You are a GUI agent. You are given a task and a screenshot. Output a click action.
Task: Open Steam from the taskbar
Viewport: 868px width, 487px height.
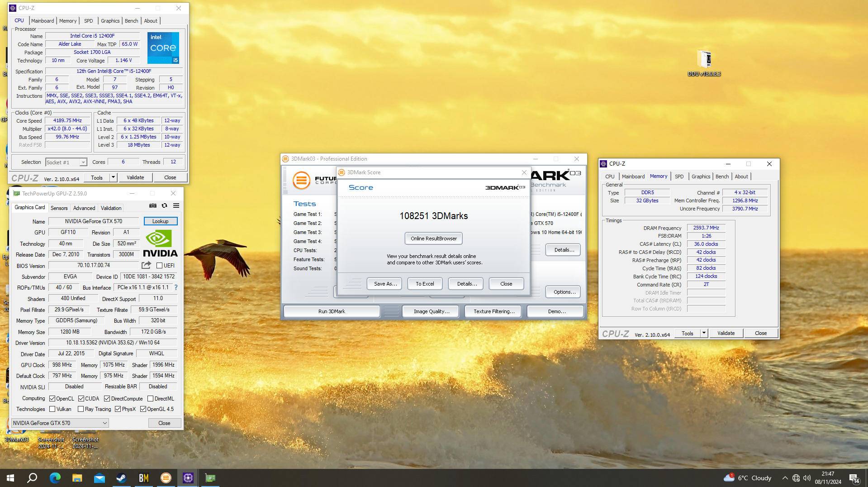[x=121, y=478]
